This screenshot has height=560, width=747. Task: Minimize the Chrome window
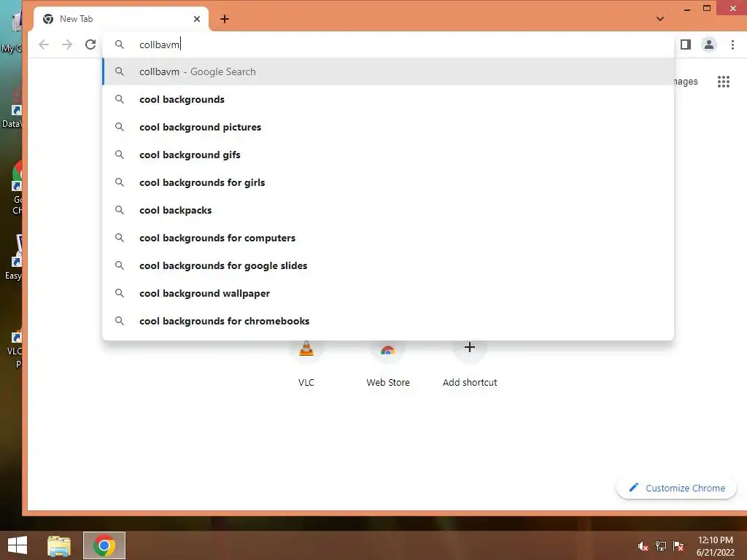coord(687,9)
